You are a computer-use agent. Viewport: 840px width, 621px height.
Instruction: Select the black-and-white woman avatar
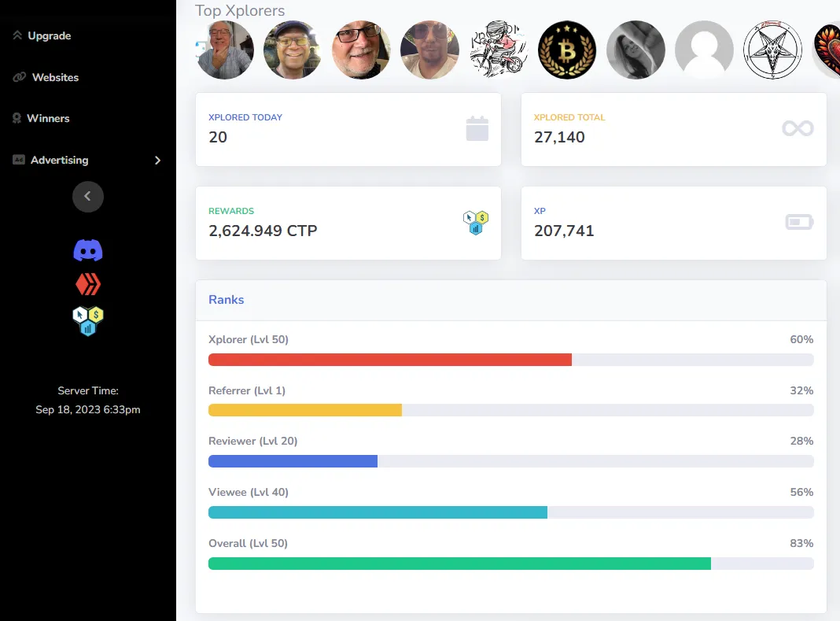coord(636,50)
